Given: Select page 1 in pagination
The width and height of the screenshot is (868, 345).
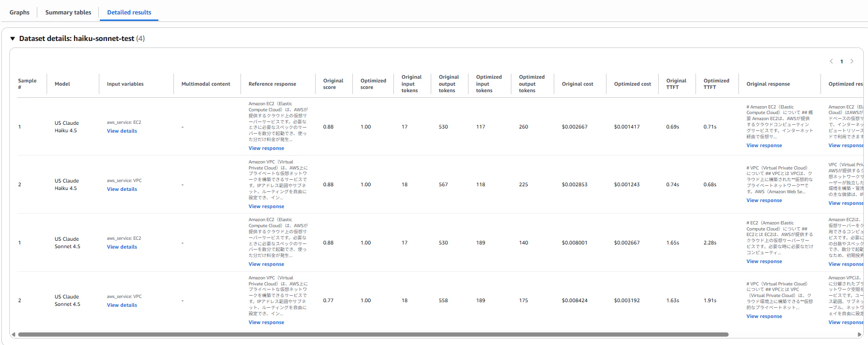Looking at the screenshot, I should pos(841,61).
